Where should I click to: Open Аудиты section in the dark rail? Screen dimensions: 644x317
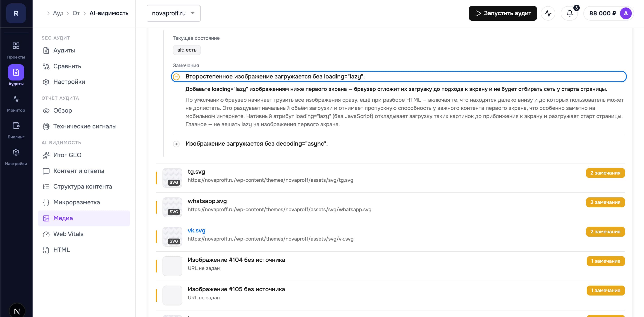pyautogui.click(x=16, y=76)
